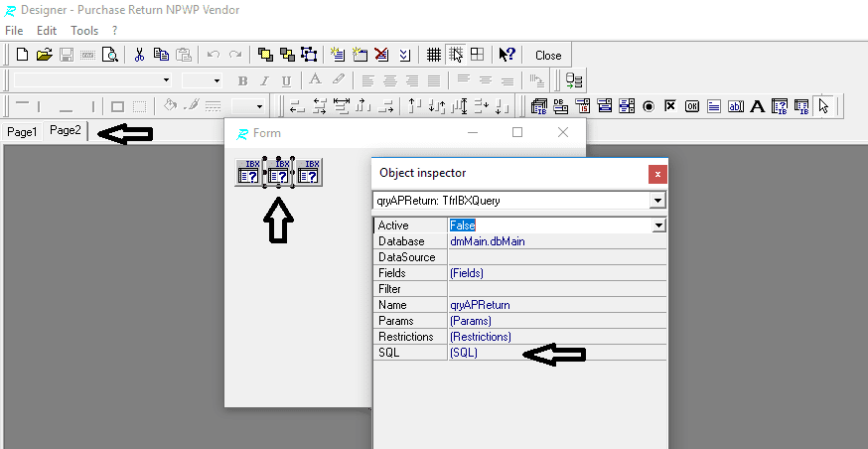The height and width of the screenshot is (449, 868).
Task: Open the frame width dropdown
Action: [260, 106]
